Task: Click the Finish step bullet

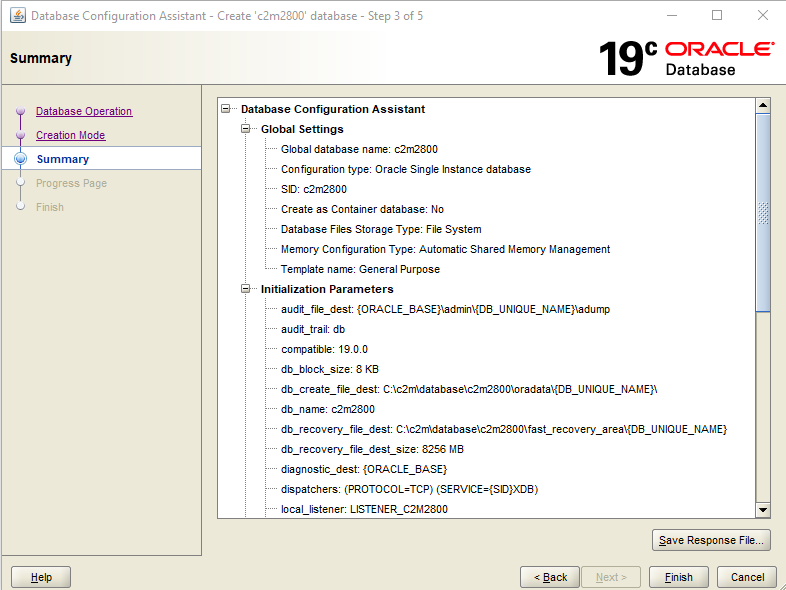Action: coord(21,206)
